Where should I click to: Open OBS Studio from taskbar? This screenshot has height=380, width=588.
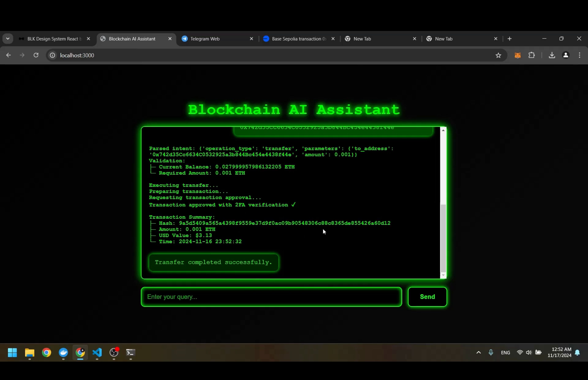(x=114, y=353)
